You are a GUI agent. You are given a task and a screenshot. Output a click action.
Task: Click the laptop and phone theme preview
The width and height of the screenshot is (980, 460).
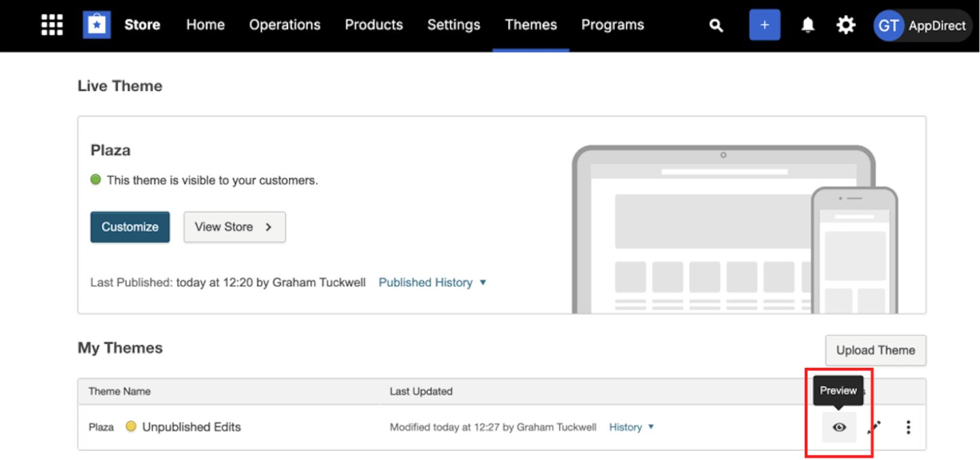point(735,229)
